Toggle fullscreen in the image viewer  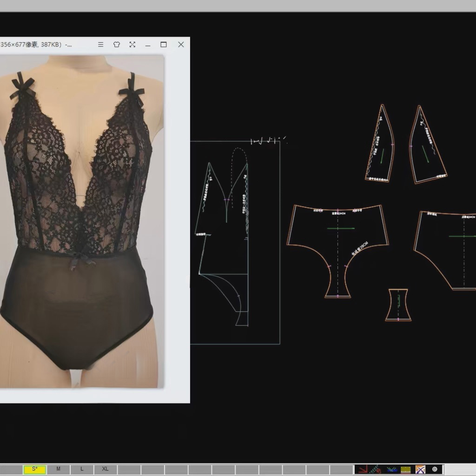coord(132,45)
